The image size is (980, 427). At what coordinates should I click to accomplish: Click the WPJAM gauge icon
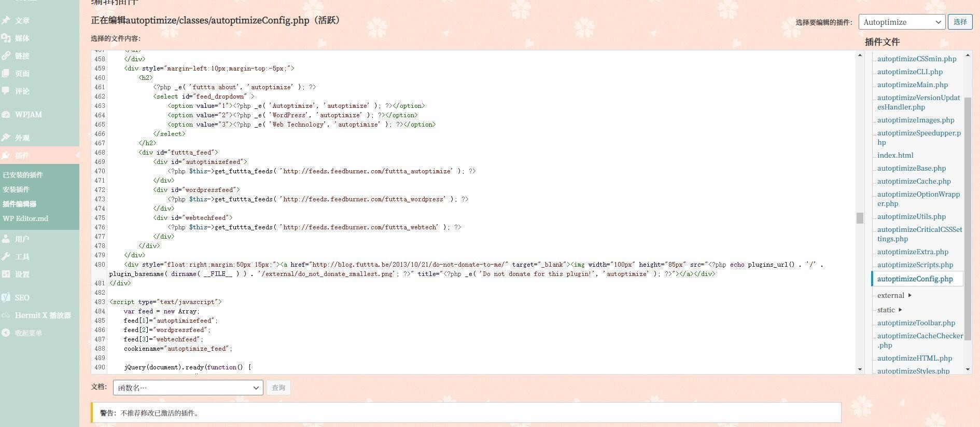pos(6,114)
